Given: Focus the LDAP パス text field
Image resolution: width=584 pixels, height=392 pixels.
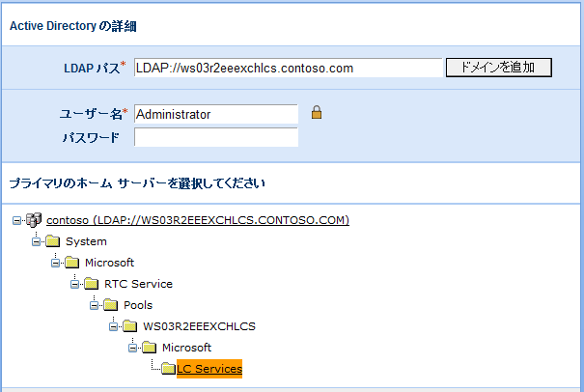Looking at the screenshot, I should [x=287, y=68].
